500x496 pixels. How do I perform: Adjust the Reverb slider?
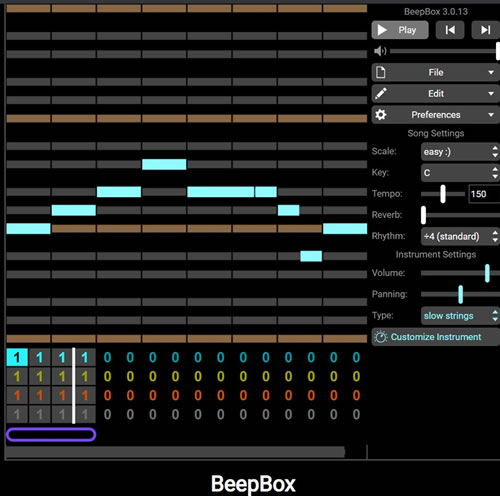[x=460, y=215]
